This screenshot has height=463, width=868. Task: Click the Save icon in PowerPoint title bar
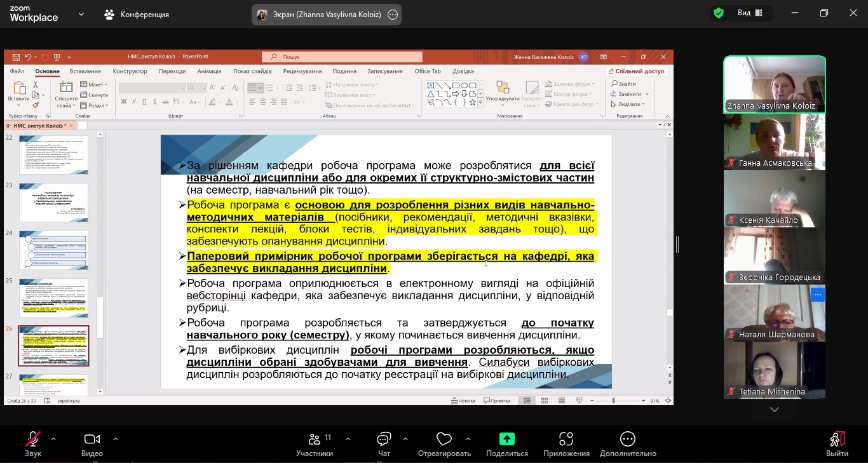pos(15,57)
